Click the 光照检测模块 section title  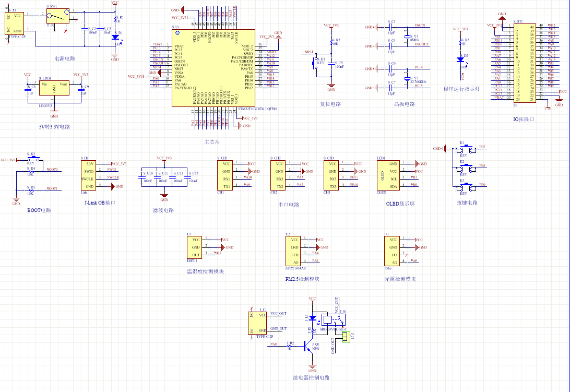[x=400, y=279]
